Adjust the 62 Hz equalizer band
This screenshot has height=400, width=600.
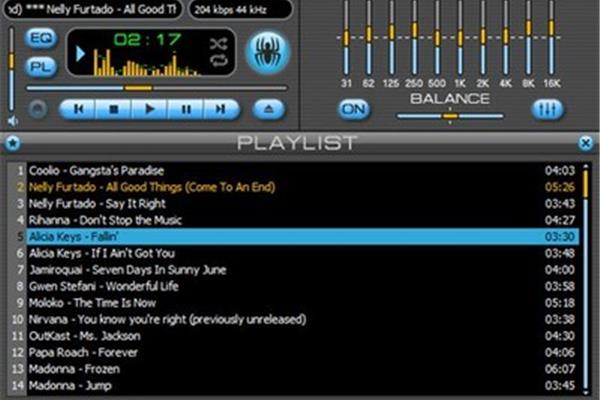click(x=368, y=38)
